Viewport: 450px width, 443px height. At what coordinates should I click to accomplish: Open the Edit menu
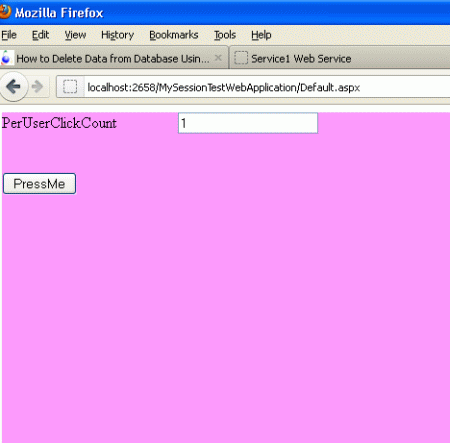[40, 35]
